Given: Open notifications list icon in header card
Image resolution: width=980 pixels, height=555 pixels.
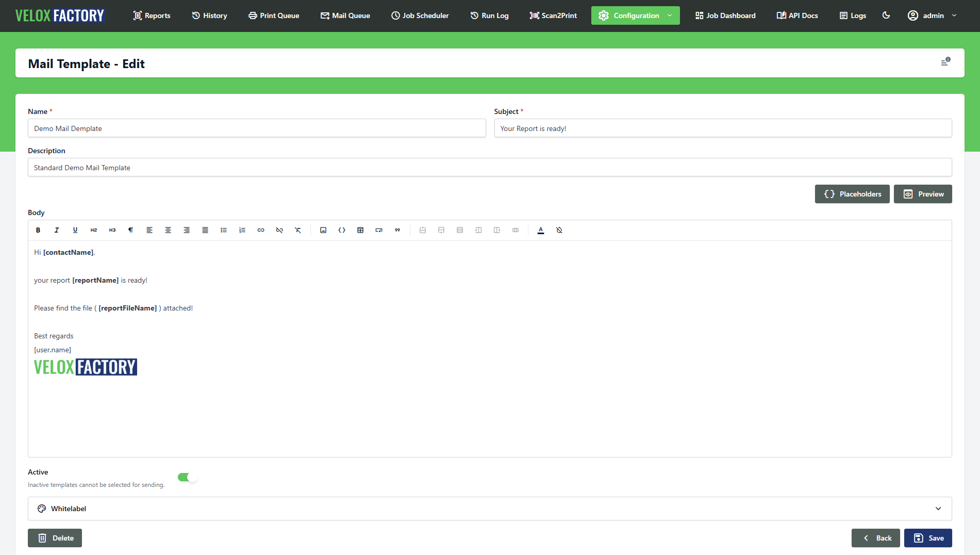Looking at the screenshot, I should [945, 62].
